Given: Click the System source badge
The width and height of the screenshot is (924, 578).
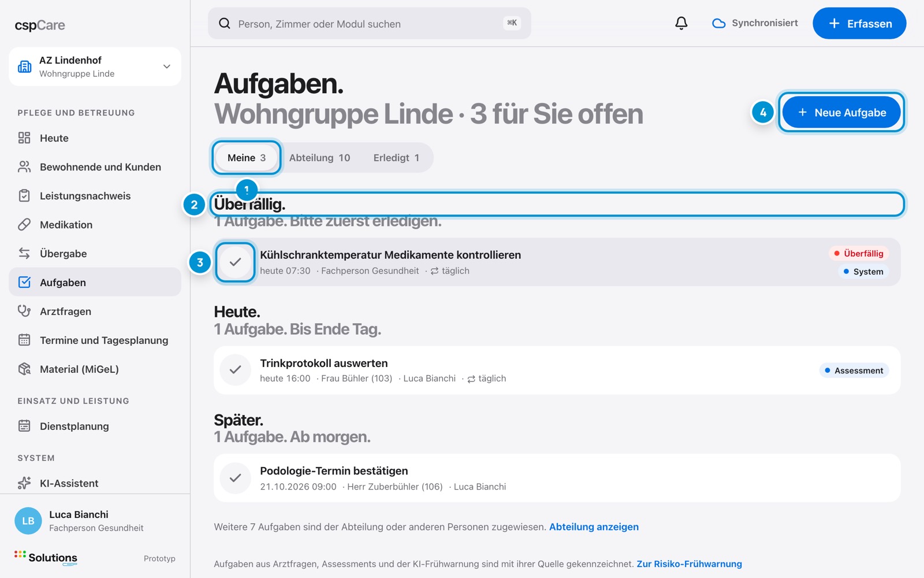Looking at the screenshot, I should point(863,272).
